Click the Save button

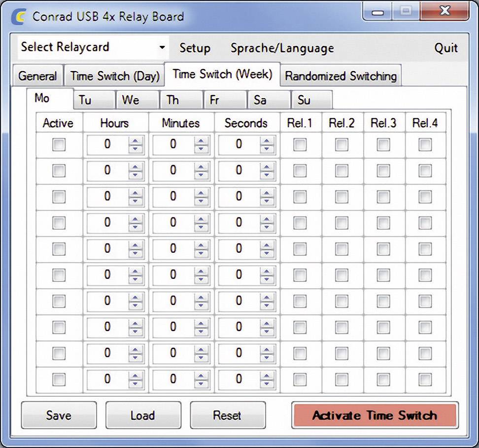[59, 415]
